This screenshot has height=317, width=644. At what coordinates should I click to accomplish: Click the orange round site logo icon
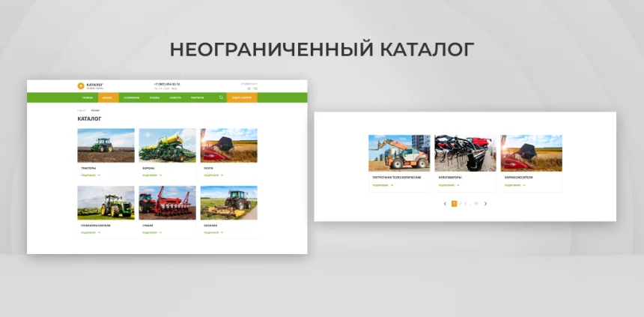pos(81,85)
